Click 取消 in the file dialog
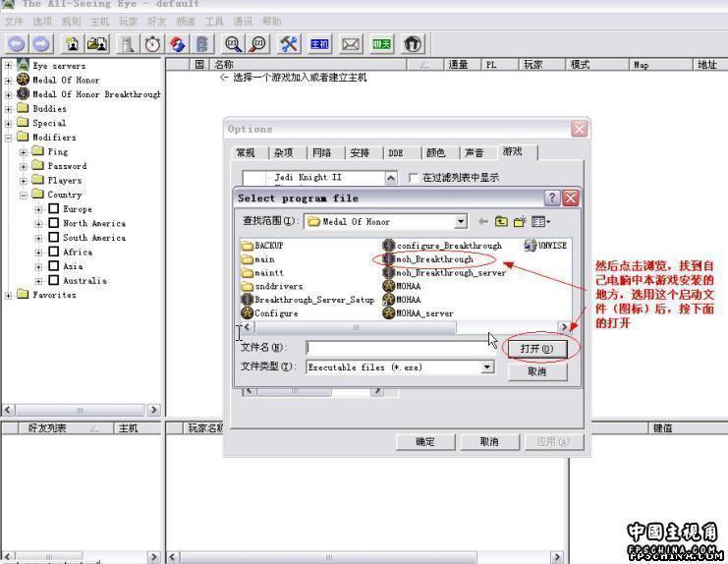This screenshot has height=564, width=728. pos(537,371)
